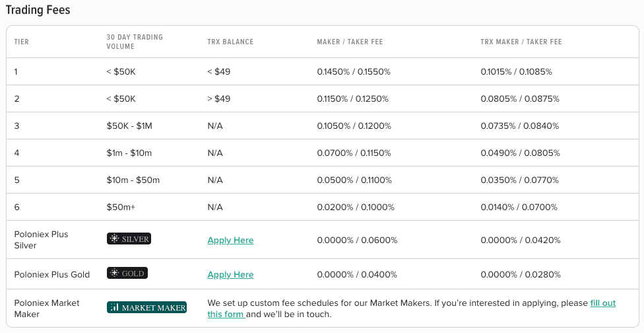Open Apply Here link for Poloniex Plus Gold
Image resolution: width=644 pixels, height=333 pixels.
pos(230,275)
